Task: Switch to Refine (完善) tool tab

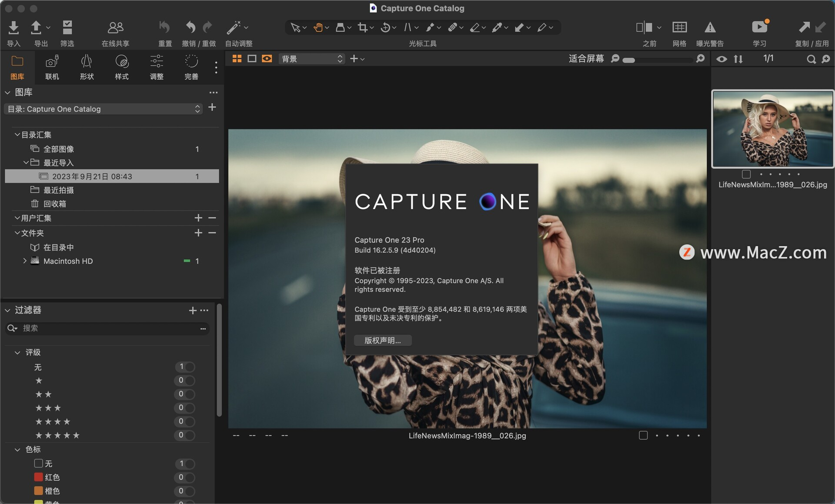Action: point(191,67)
